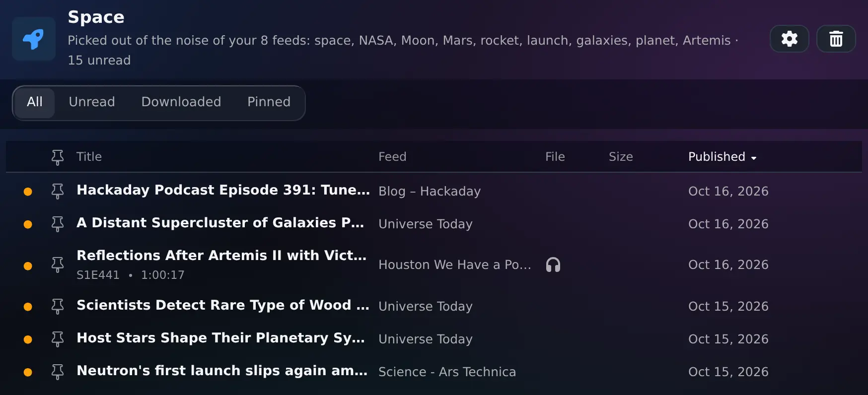
Task: Click Oct 16, 2026 date of Hackaday row
Action: [728, 192]
